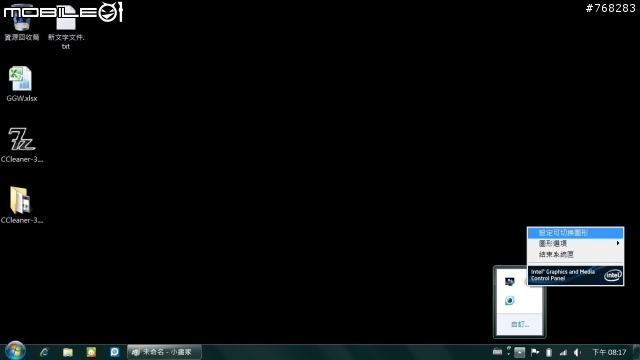
Task: Click the small language bar options arrow
Action: (509, 353)
